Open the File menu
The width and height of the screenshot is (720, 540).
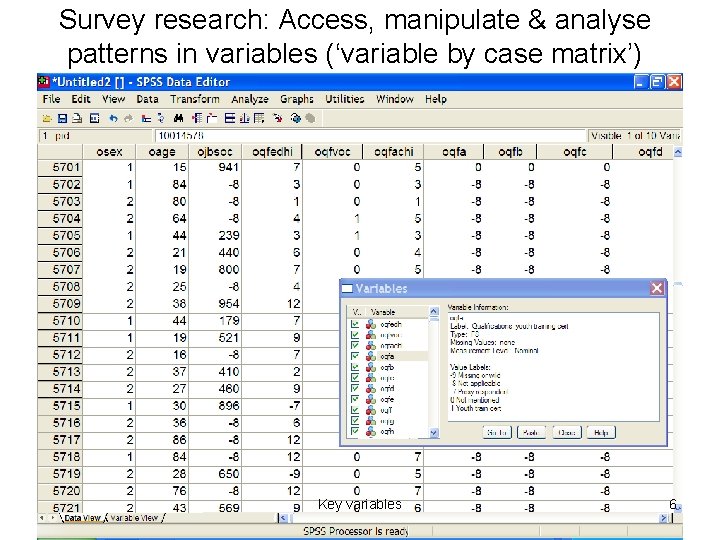[51, 99]
